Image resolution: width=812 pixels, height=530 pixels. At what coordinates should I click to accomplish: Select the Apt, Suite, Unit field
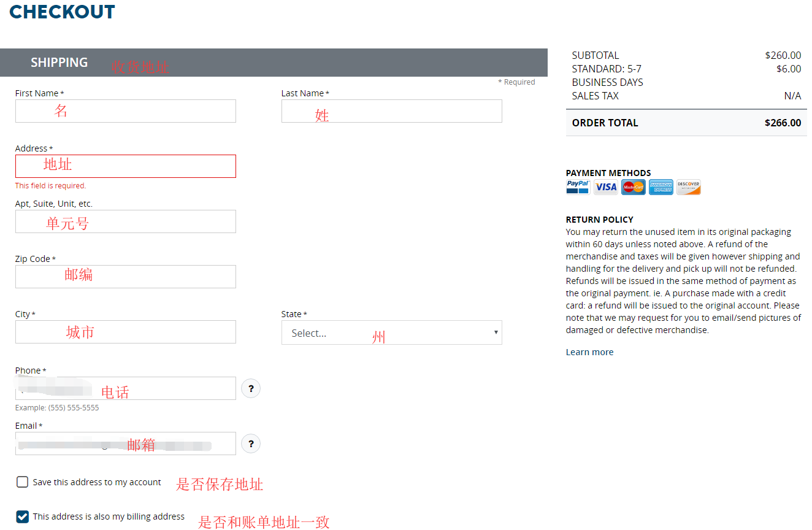coord(125,221)
